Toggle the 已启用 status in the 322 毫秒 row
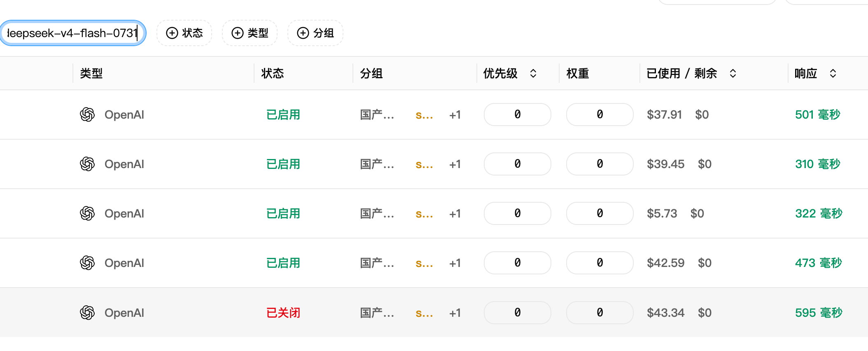Viewport: 868px width, 351px height. (283, 213)
